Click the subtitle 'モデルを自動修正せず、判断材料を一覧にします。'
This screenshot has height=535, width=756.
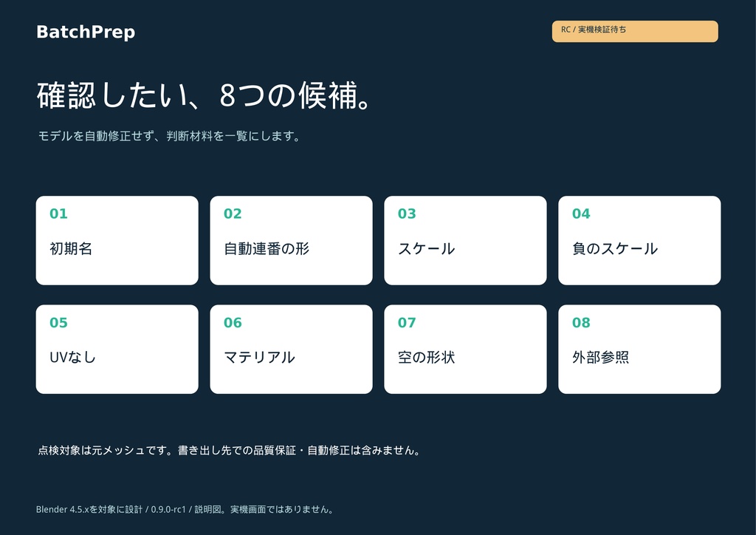point(169,136)
